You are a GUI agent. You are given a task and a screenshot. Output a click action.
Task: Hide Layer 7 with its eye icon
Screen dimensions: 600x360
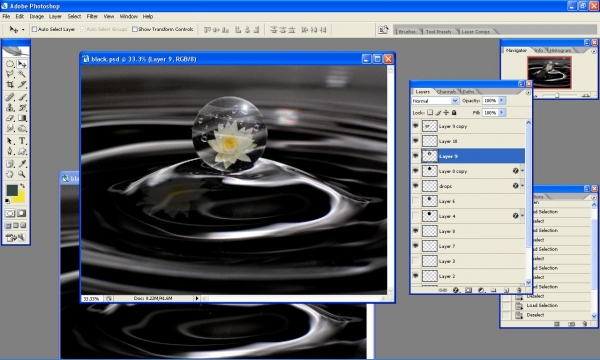coord(416,246)
